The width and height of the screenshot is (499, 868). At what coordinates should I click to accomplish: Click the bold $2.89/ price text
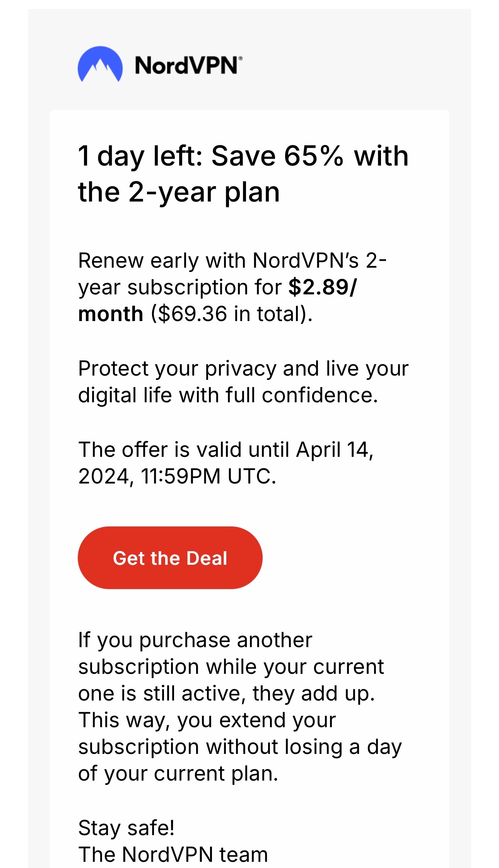[323, 287]
